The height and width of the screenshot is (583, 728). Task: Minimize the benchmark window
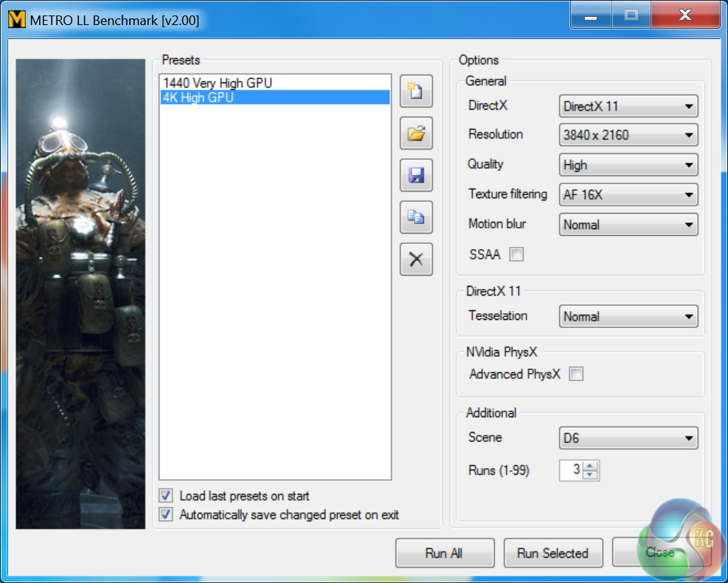(591, 15)
